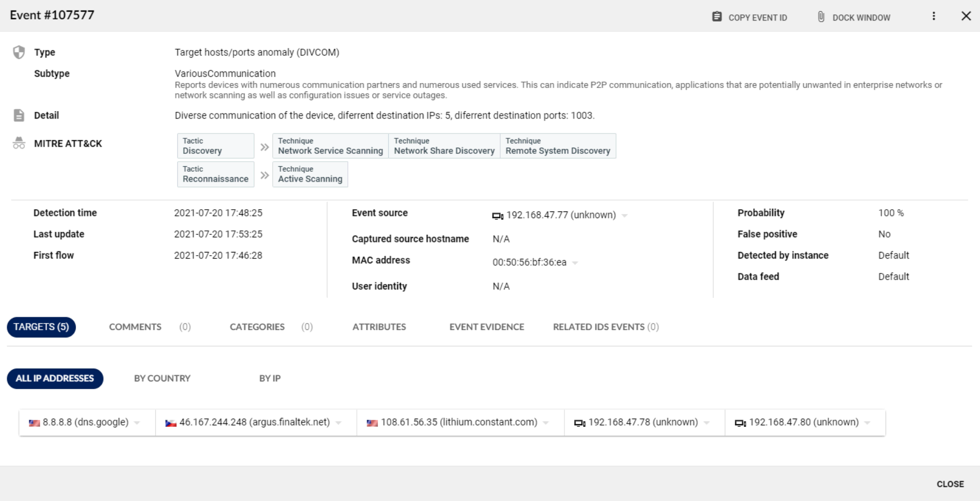The height and width of the screenshot is (501, 980).
Task: Click the Czech flag beside 46.167.244.248
Action: tap(171, 423)
